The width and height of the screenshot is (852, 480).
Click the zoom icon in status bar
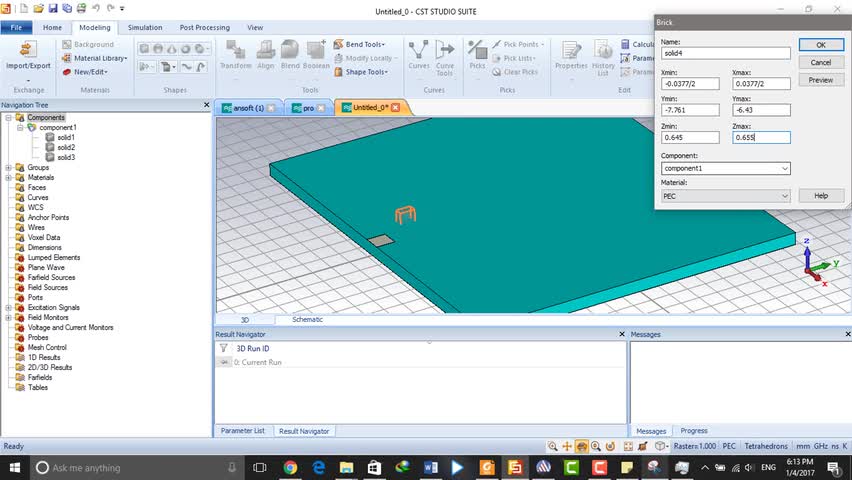click(553, 446)
